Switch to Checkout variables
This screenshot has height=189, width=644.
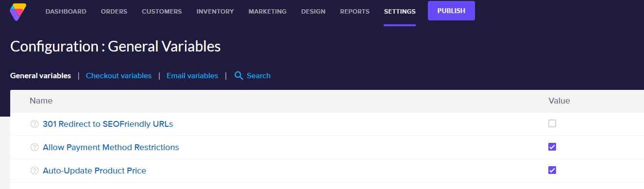tap(119, 76)
